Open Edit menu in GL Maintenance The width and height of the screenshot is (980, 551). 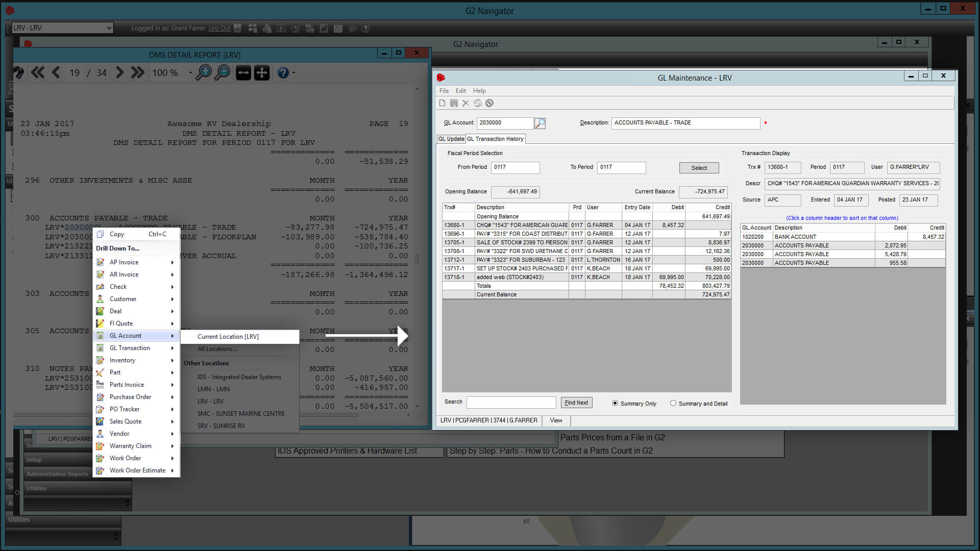(461, 91)
